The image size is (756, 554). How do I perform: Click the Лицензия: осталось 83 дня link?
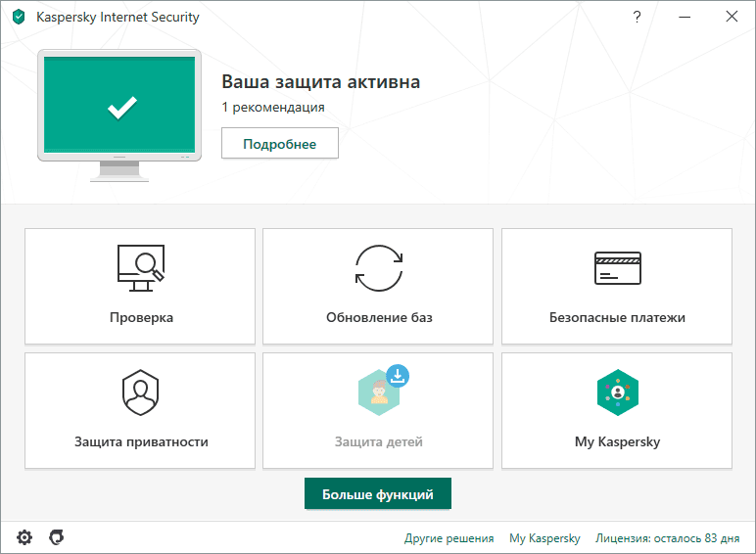point(667,538)
